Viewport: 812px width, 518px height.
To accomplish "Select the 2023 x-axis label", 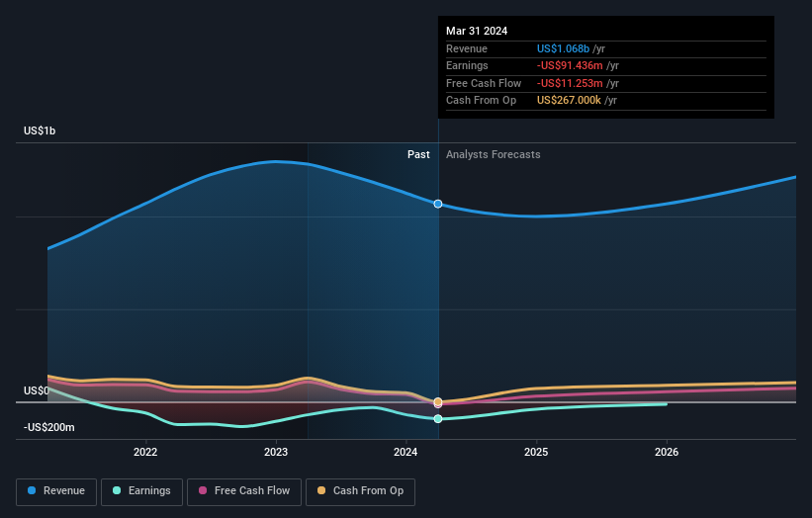I will click(276, 452).
